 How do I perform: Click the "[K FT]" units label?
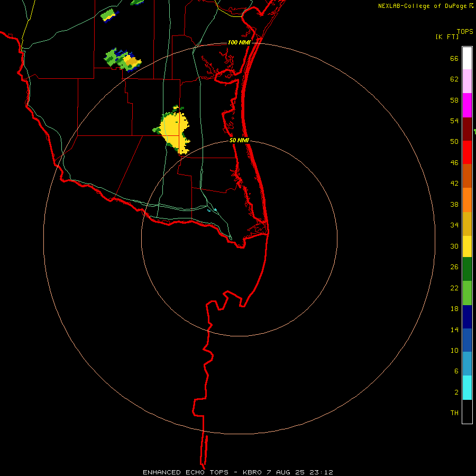[x=447, y=36]
